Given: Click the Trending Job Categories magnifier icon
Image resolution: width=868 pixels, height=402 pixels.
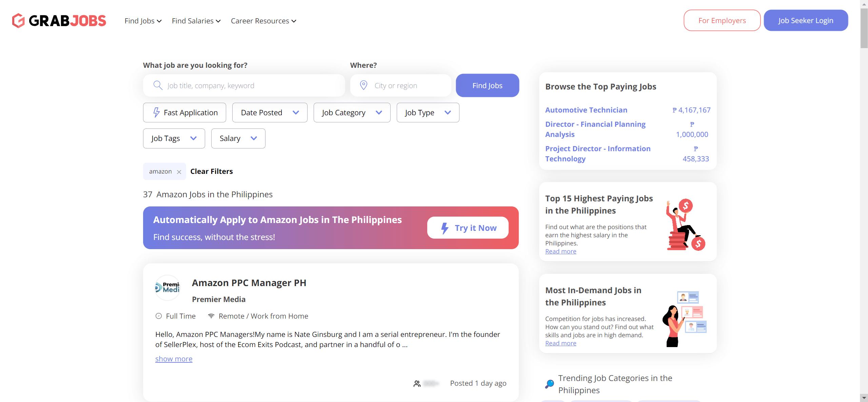Looking at the screenshot, I should coord(550,384).
